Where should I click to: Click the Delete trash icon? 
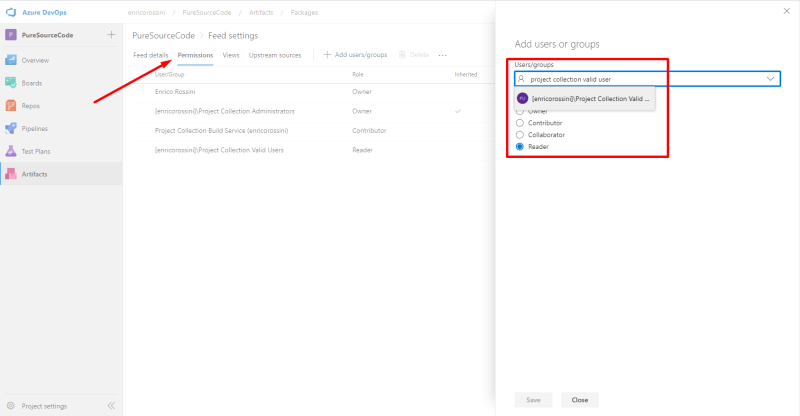click(402, 55)
